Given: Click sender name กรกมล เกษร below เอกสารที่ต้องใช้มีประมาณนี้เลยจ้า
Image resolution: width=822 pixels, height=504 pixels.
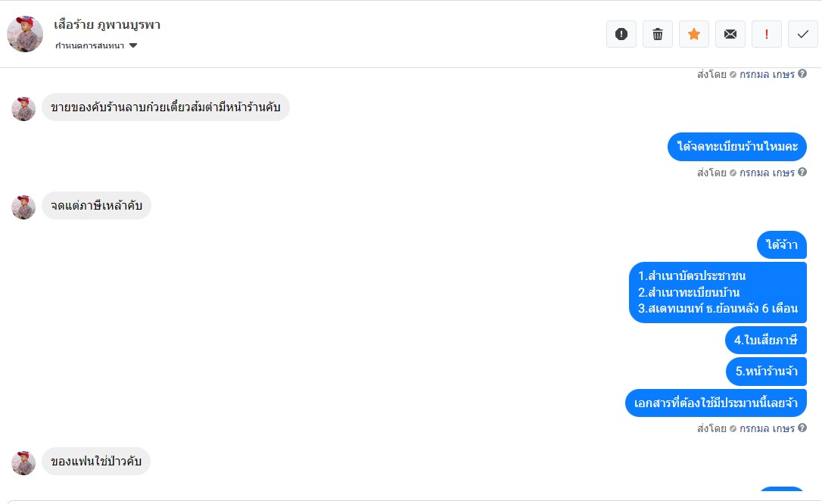Looking at the screenshot, I should (x=767, y=428).
